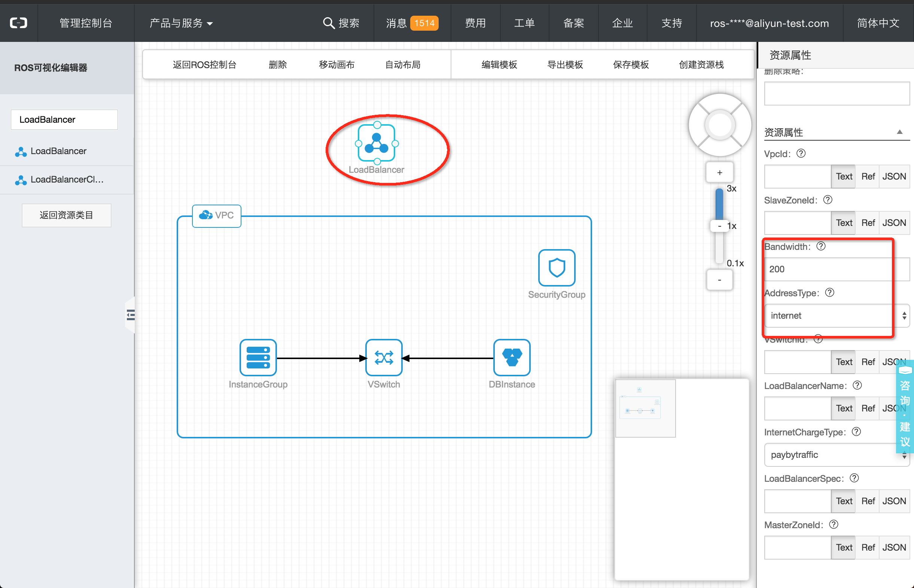Viewport: 914px width, 588px height.
Task: Select the VSwitch node icon
Action: [x=384, y=358]
